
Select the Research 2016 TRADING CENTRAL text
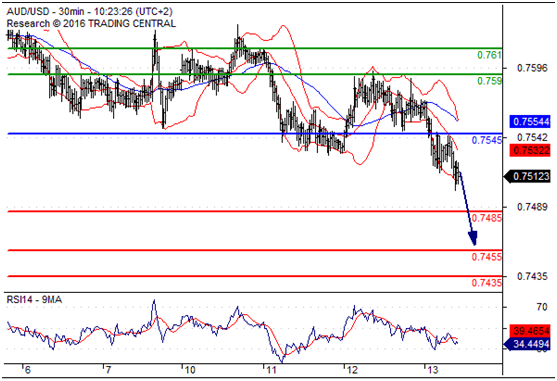coord(91,24)
